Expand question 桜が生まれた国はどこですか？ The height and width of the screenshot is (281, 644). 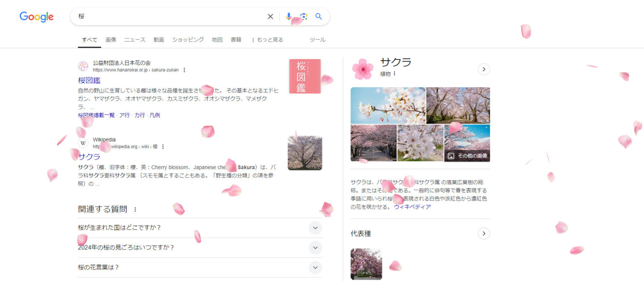315,228
